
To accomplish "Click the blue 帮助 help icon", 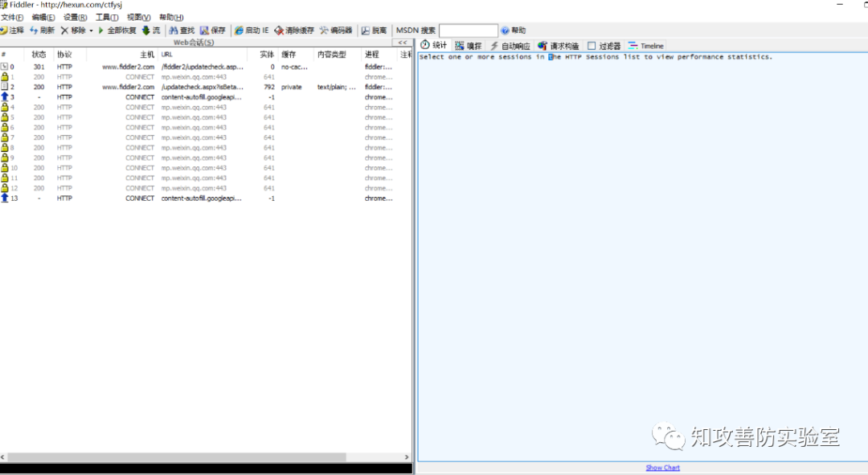I will tap(505, 31).
